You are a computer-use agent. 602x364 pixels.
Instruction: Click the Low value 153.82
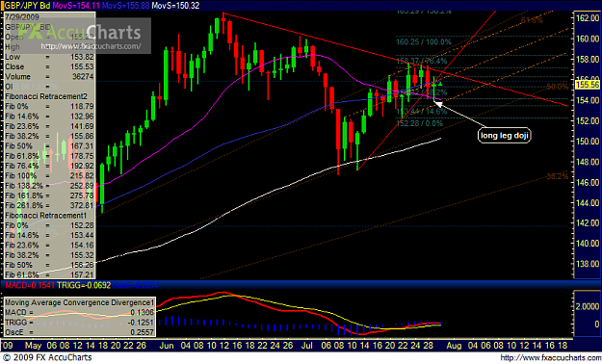click(82, 57)
